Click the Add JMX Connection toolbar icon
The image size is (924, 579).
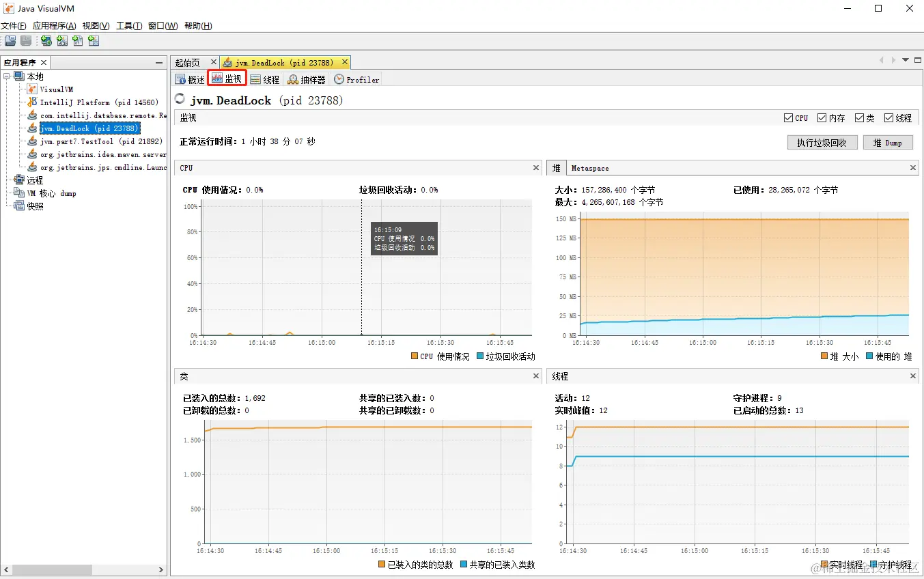(x=62, y=41)
